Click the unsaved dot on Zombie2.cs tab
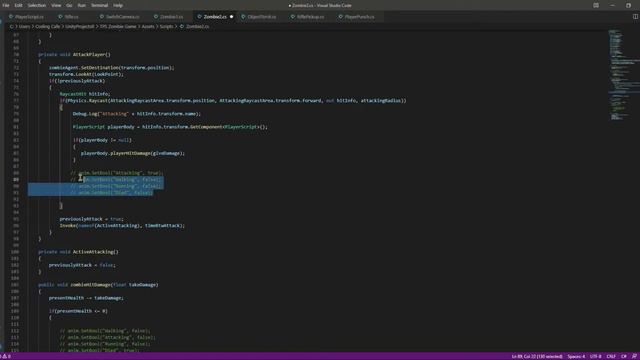 click(231, 17)
